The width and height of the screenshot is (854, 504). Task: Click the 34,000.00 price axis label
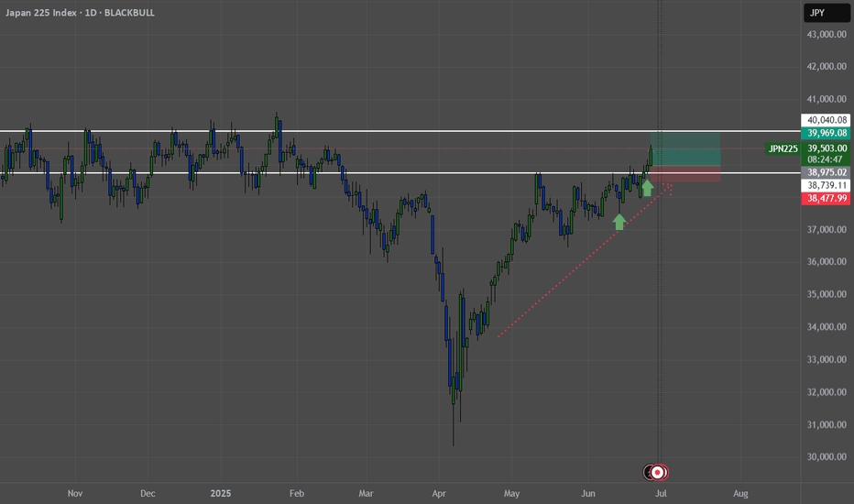[827, 327]
